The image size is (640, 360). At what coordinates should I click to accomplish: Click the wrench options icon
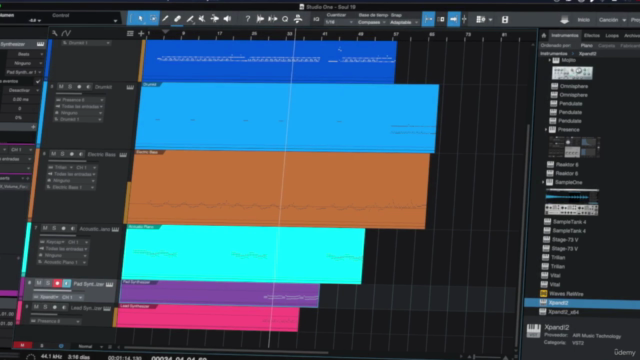pos(55,33)
